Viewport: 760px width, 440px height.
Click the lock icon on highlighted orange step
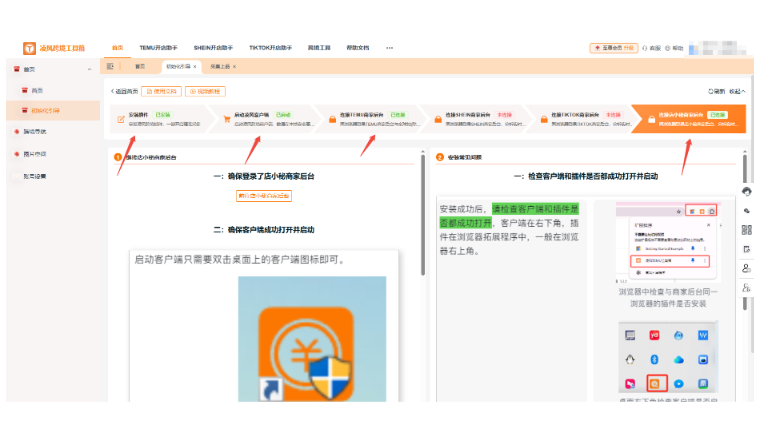(651, 119)
